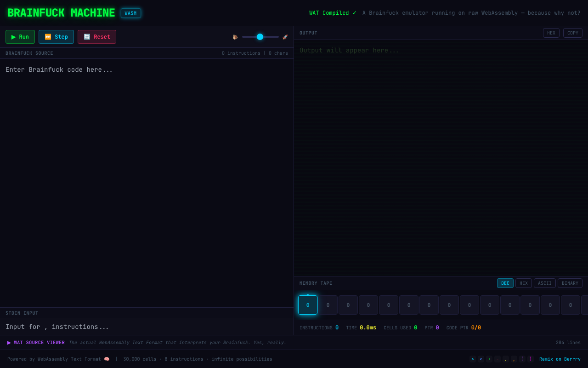The image size is (588, 368).
Task: Switch memory tape to DEC view
Action: pyautogui.click(x=505, y=283)
